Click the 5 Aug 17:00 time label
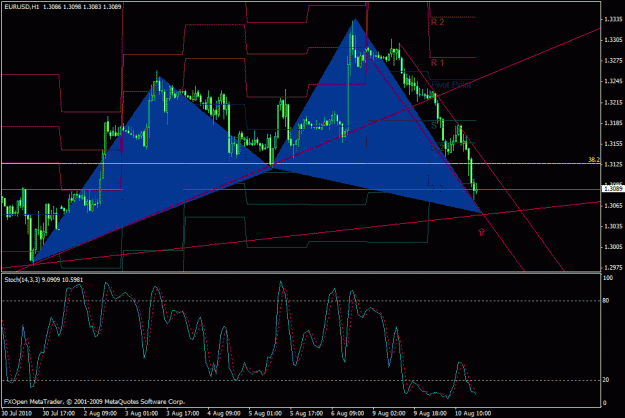625x418 pixels. 307,413
